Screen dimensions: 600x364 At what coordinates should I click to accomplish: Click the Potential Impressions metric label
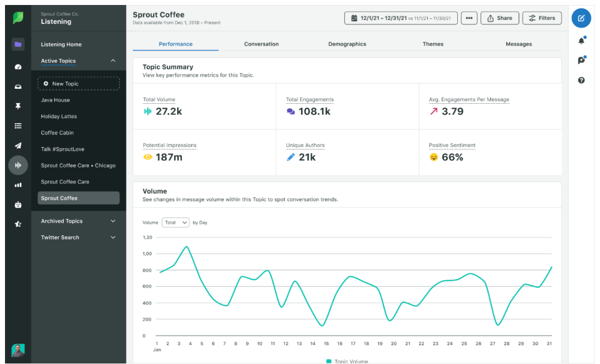(169, 145)
